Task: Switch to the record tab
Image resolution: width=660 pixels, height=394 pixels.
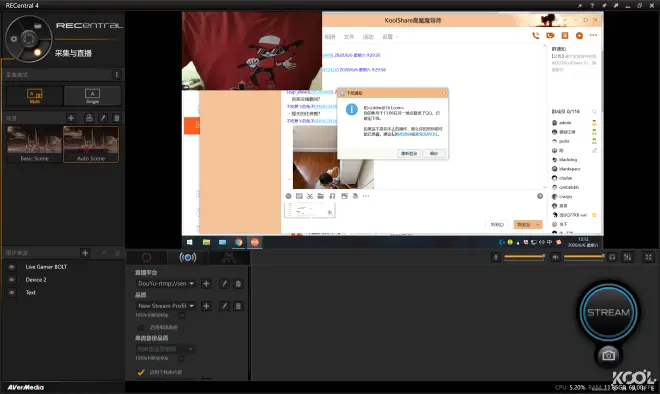Action: point(146,257)
